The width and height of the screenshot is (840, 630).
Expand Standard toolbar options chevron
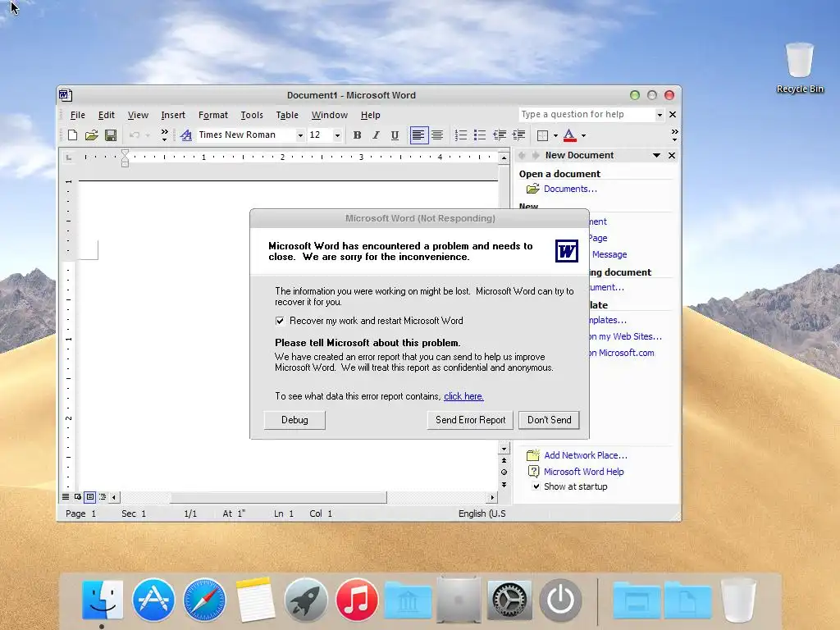click(x=164, y=135)
